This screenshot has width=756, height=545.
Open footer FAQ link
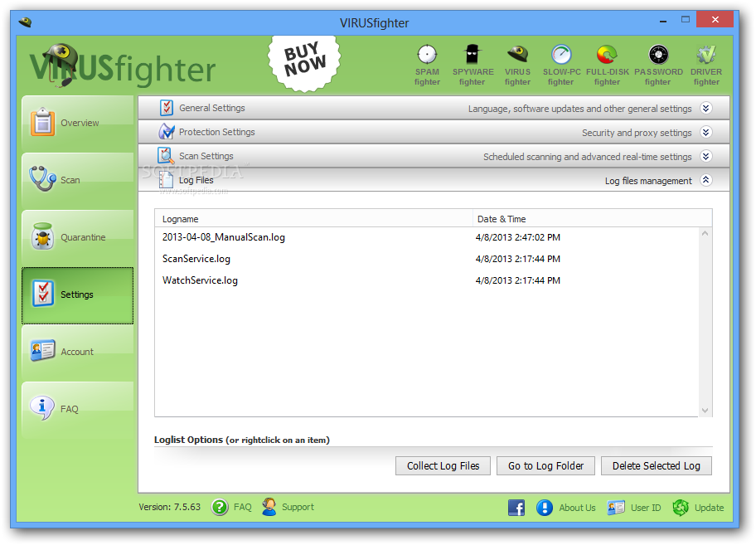point(243,508)
